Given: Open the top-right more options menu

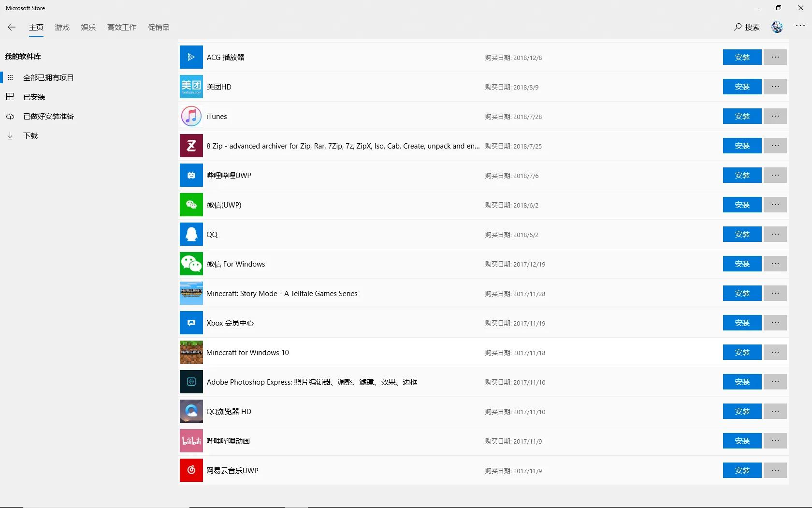Looking at the screenshot, I should pyautogui.click(x=800, y=26).
